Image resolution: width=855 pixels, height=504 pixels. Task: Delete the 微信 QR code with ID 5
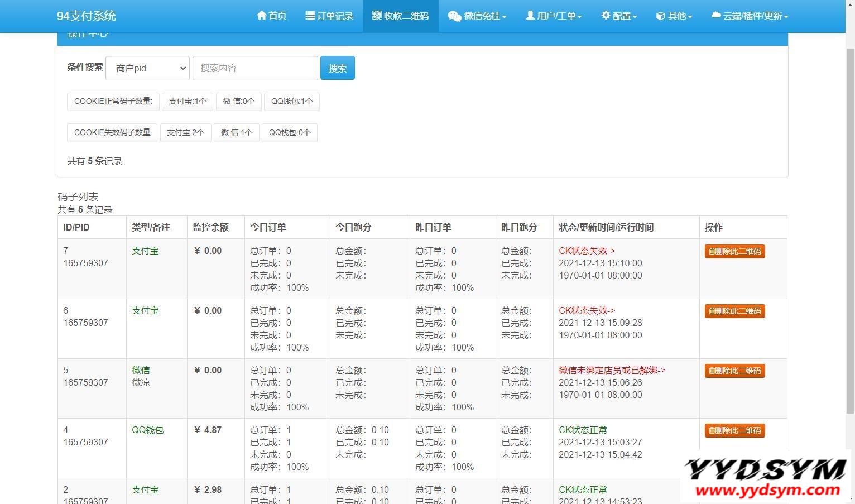pyautogui.click(x=734, y=371)
